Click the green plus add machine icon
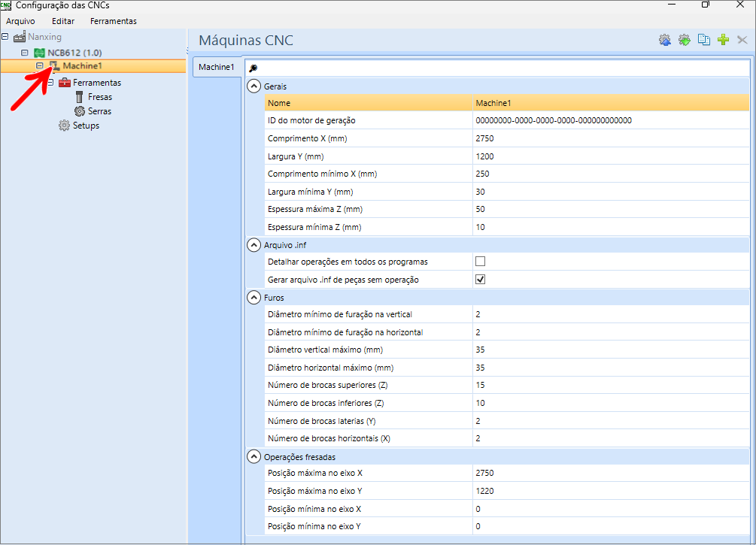The width and height of the screenshot is (756, 545). (x=723, y=40)
